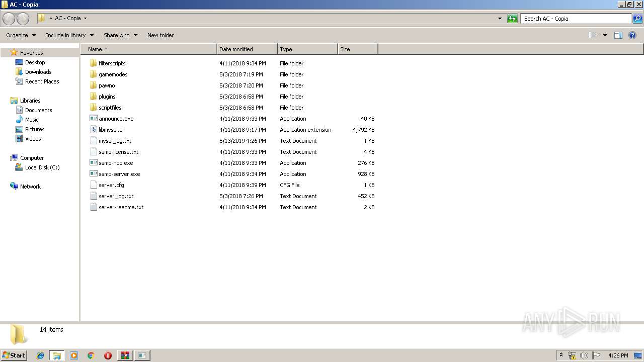Show the preview pane

pos(618,35)
